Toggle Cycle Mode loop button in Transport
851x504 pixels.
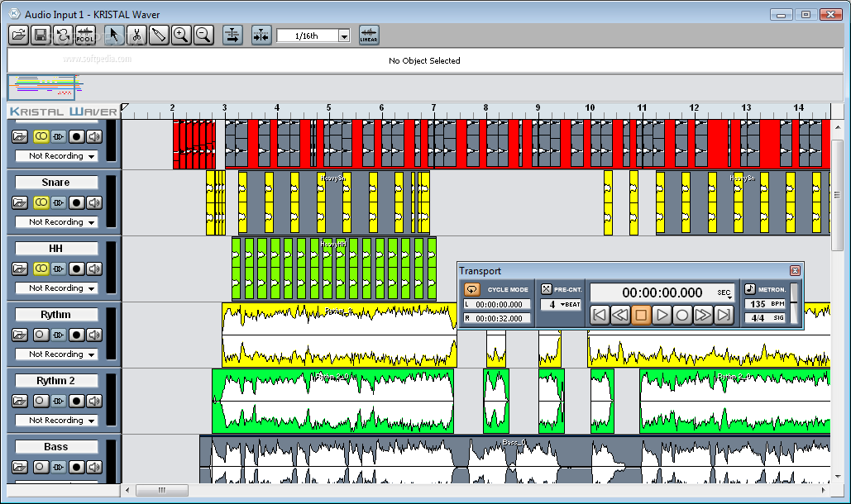point(471,289)
